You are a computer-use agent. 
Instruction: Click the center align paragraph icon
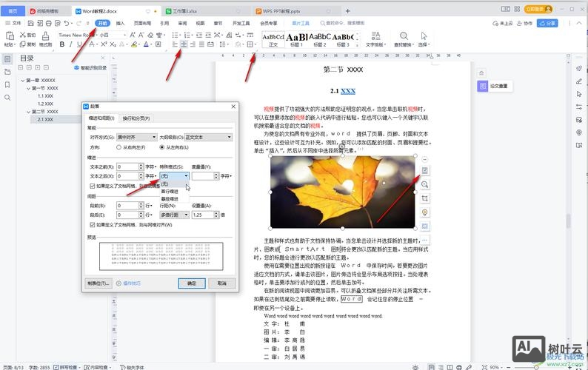point(184,44)
